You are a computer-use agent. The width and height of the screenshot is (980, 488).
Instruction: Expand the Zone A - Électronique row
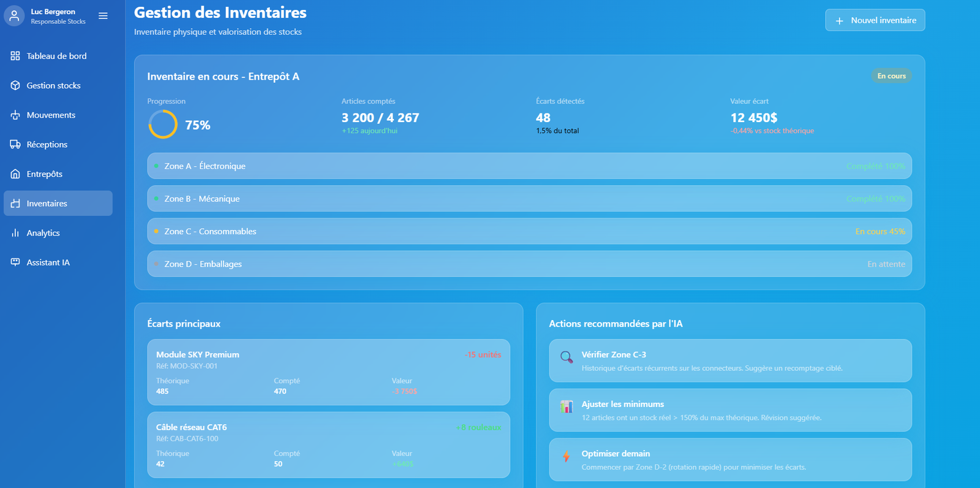click(529, 166)
